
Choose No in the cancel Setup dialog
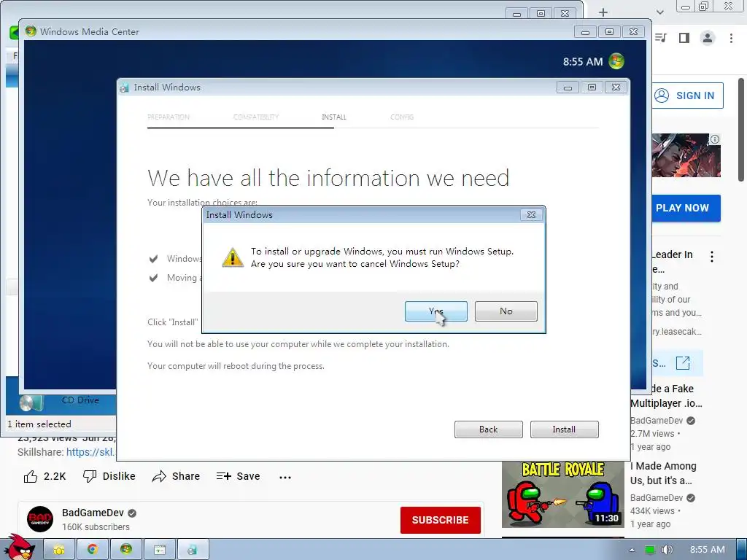pyautogui.click(x=506, y=311)
